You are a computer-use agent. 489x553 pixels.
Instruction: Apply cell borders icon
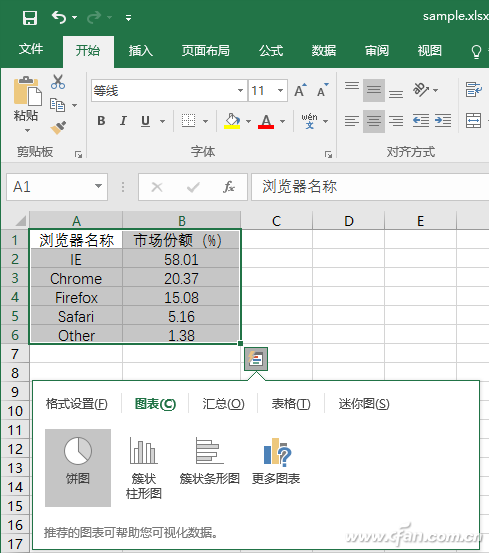tap(189, 121)
